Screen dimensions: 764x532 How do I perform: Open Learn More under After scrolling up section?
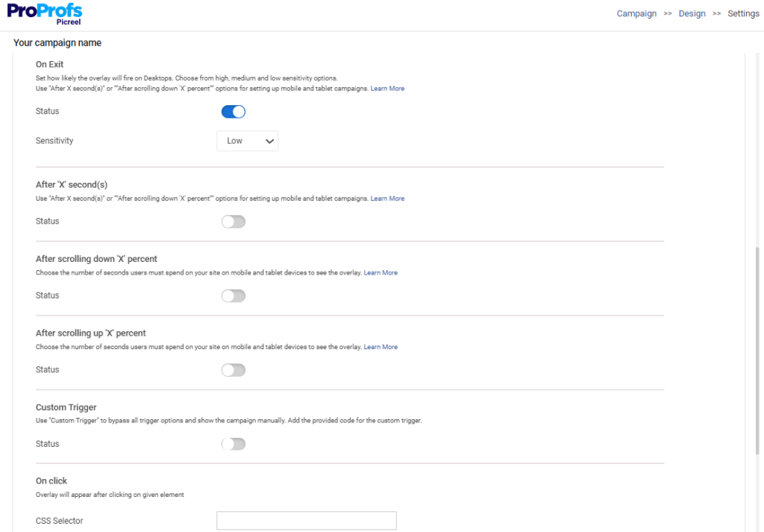coord(381,347)
